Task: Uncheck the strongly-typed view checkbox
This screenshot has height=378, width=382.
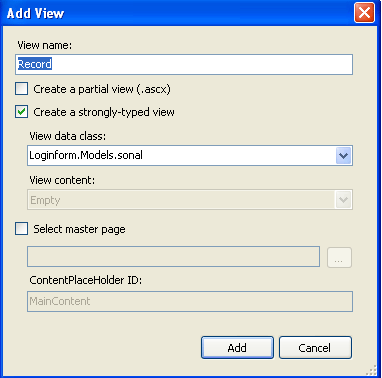Action: [21, 112]
